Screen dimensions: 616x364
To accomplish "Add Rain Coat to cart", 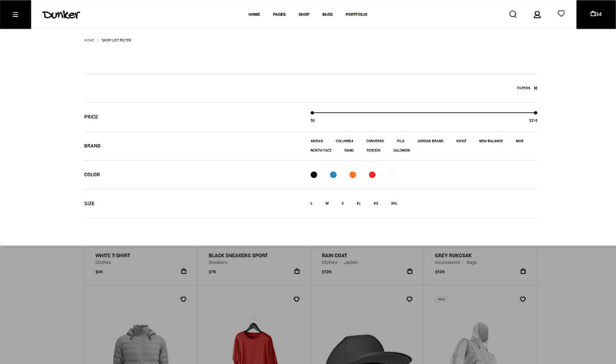I will pos(410,272).
